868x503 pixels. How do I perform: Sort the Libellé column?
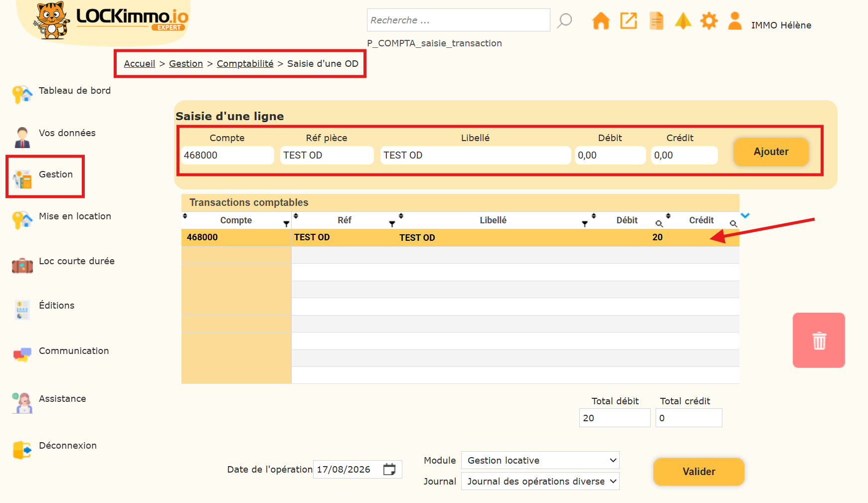(x=401, y=216)
